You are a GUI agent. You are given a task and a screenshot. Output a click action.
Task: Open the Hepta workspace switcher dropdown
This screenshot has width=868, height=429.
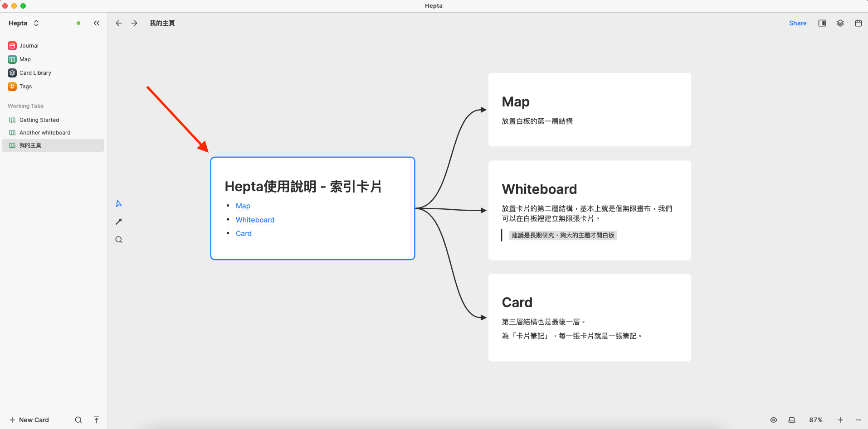[36, 23]
